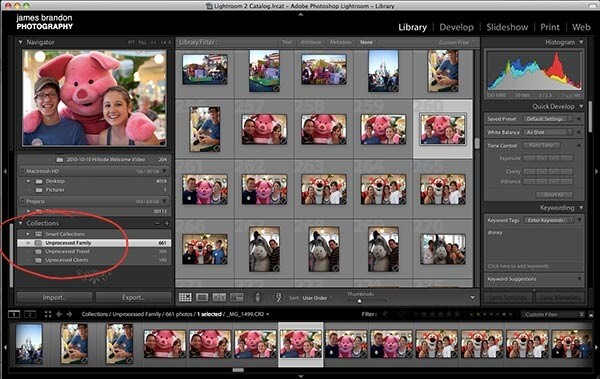
Task: Toggle the filter on/off switch beside Custom Filter
Action: pyautogui.click(x=590, y=314)
